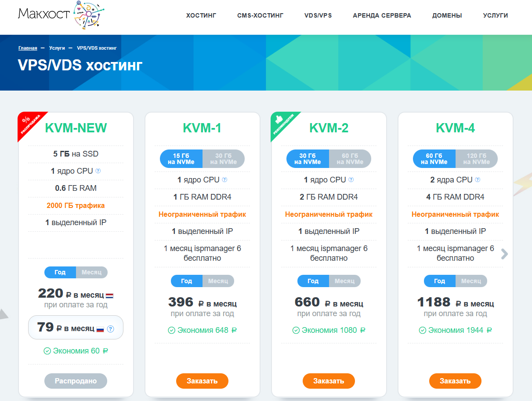Open the CMS-ХОСТИНГ menu

[261, 15]
